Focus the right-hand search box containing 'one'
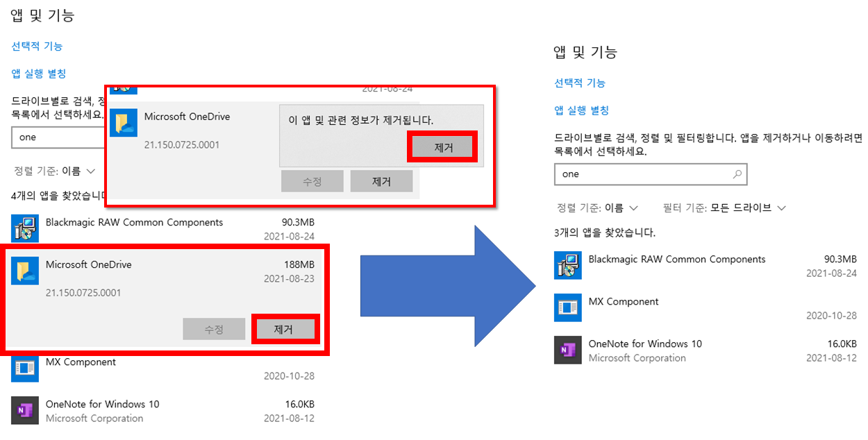 point(651,174)
